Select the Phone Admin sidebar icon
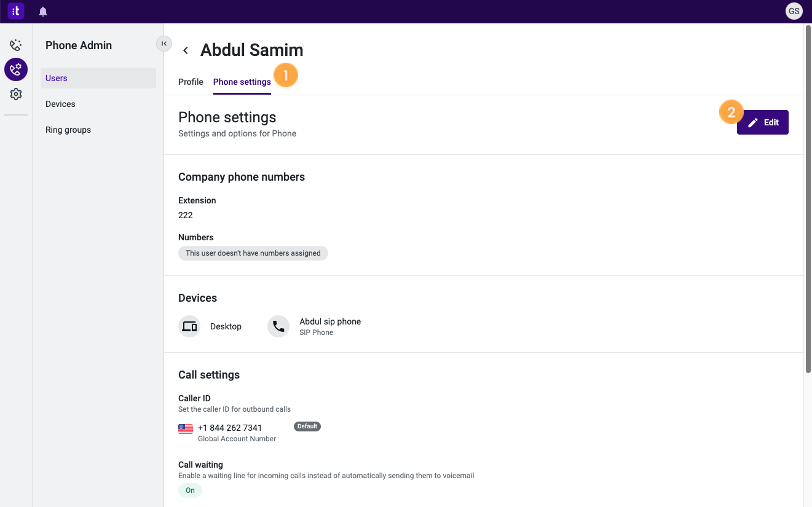This screenshot has height=507, width=812. tap(16, 69)
